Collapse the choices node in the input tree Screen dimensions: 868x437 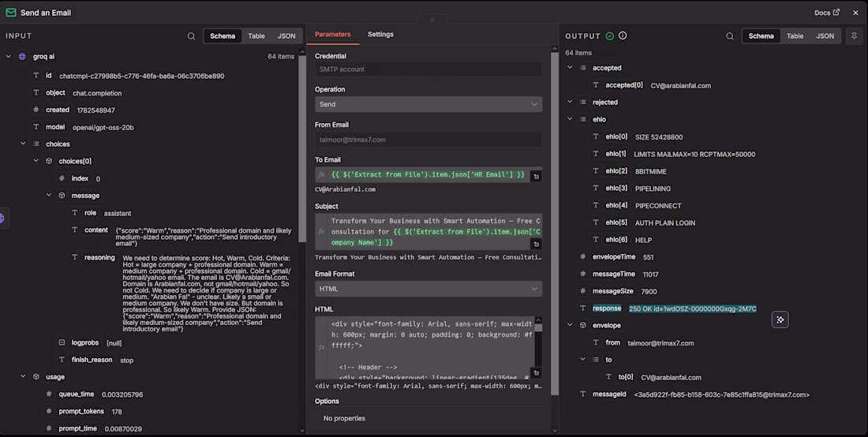pyautogui.click(x=23, y=144)
